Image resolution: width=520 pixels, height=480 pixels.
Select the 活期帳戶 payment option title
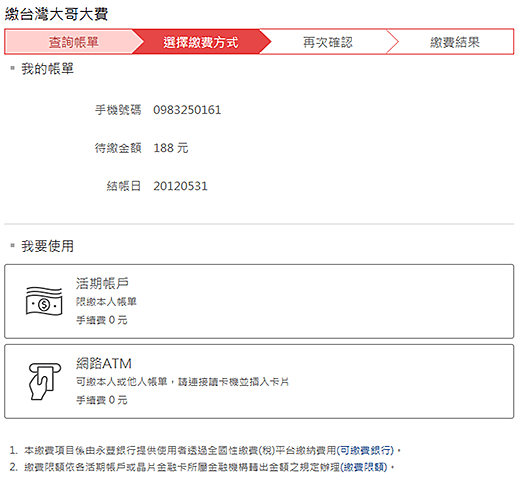point(102,283)
